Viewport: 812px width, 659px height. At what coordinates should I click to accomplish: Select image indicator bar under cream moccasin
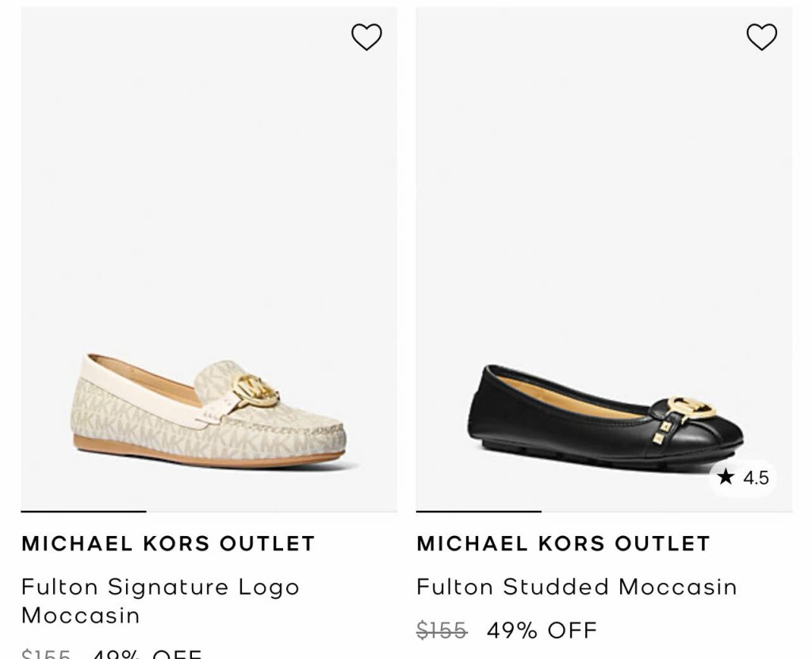[83, 511]
